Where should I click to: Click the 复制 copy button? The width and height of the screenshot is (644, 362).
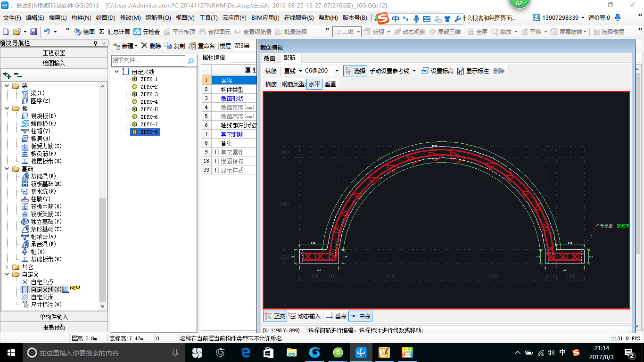(x=175, y=46)
